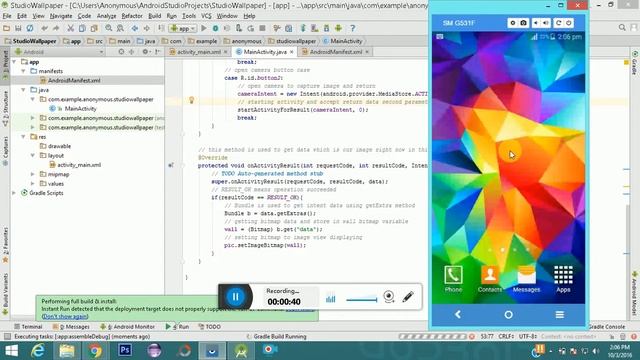Click the Cut scissors icon
This screenshot has width=640, height=360.
point(71,28)
